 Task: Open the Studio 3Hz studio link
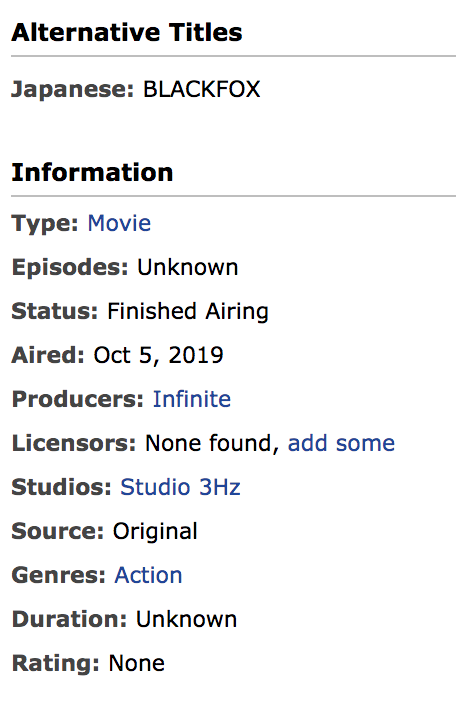coord(180,487)
